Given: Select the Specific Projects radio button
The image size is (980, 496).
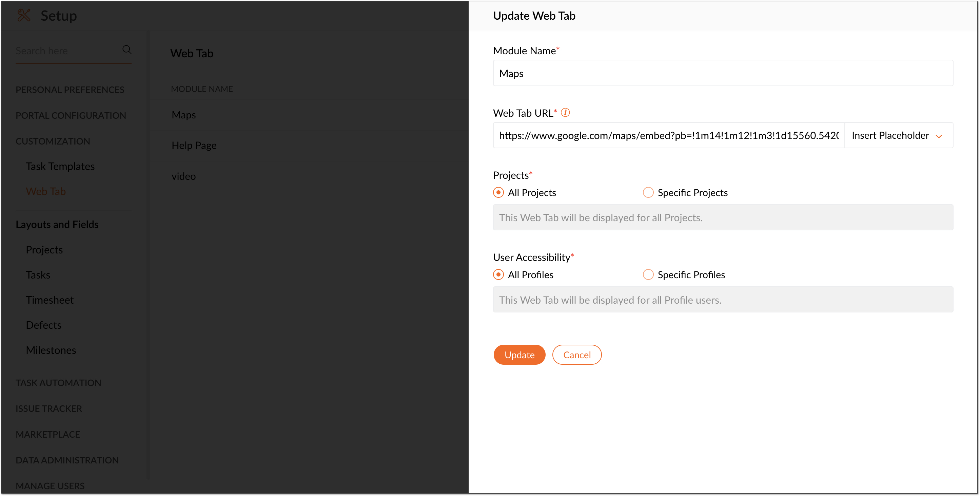Looking at the screenshot, I should click(648, 193).
